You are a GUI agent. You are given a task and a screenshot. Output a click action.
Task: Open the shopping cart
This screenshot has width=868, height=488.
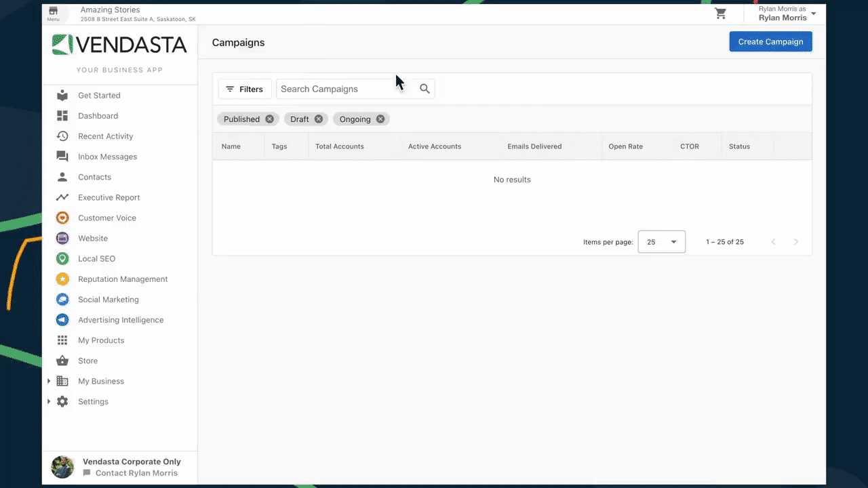720,14
